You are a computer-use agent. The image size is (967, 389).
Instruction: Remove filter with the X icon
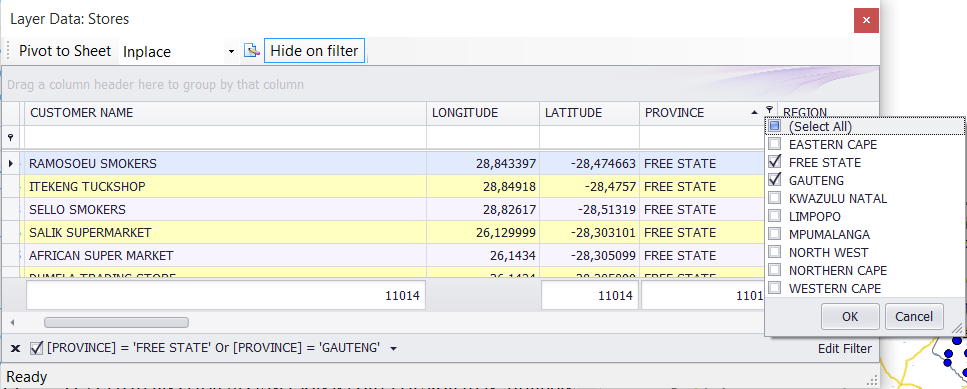[15, 349]
